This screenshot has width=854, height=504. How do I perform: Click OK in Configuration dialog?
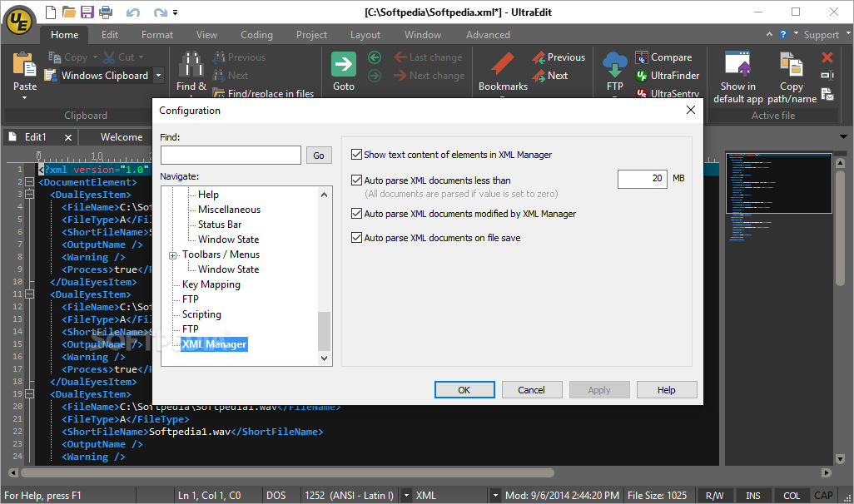click(x=464, y=390)
